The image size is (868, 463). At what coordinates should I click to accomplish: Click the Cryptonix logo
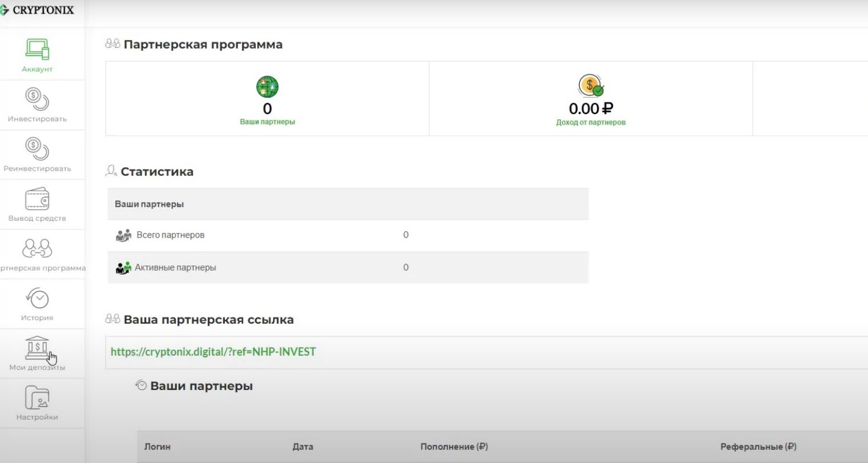tap(37, 10)
